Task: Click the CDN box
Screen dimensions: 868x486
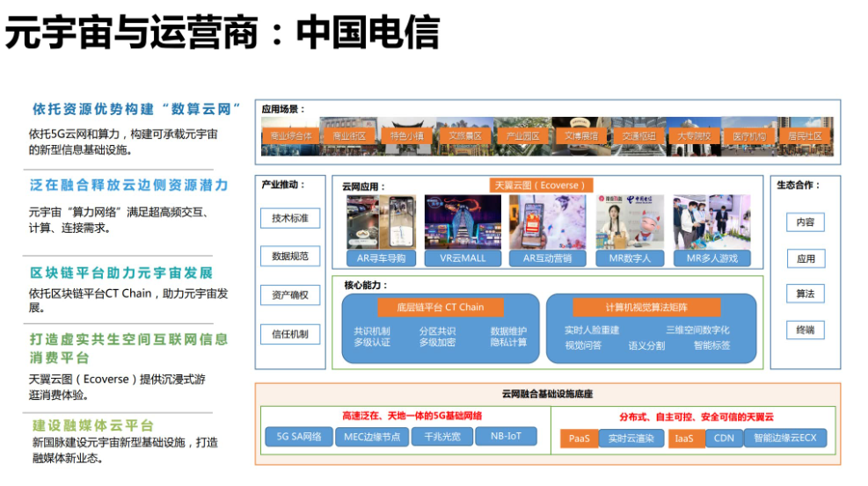Action: (724, 439)
